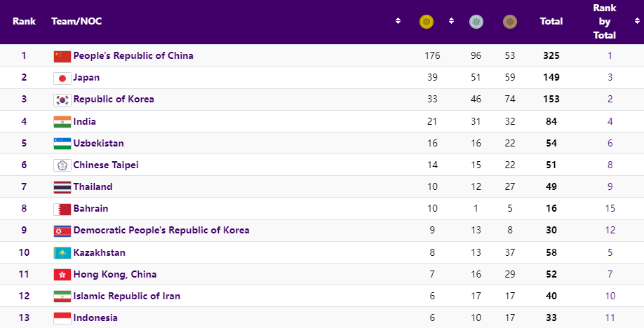The width and height of the screenshot is (644, 328).
Task: Click Thailand's total of 49
Action: click(551, 187)
